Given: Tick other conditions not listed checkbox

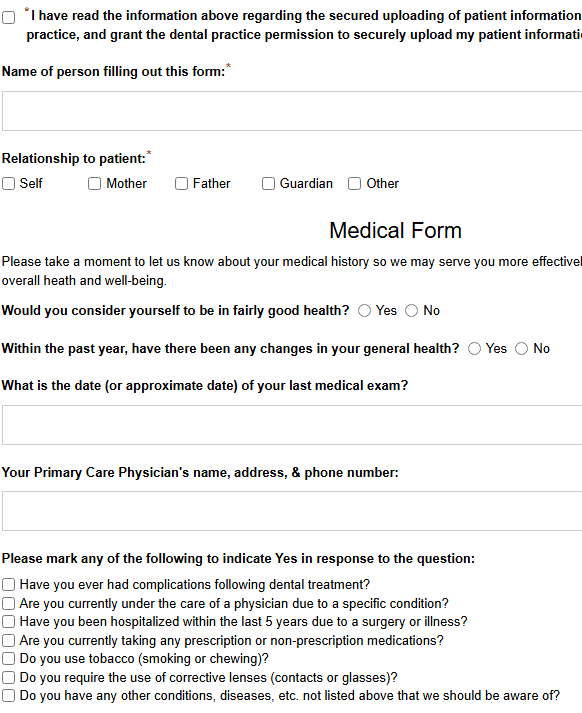Looking at the screenshot, I should click(x=9, y=696).
